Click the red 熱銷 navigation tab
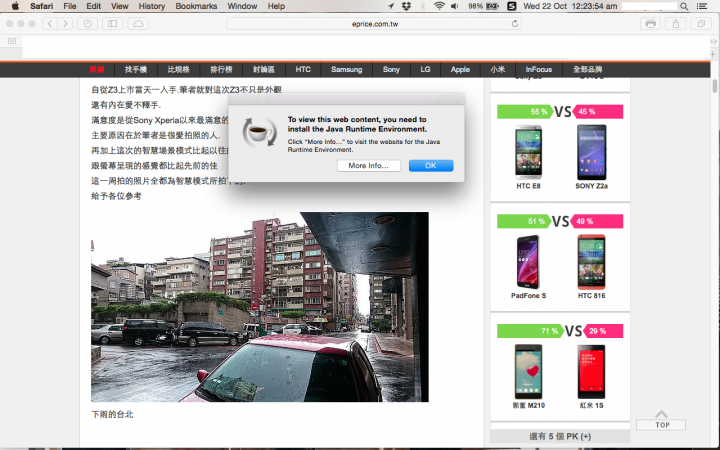 point(96,70)
